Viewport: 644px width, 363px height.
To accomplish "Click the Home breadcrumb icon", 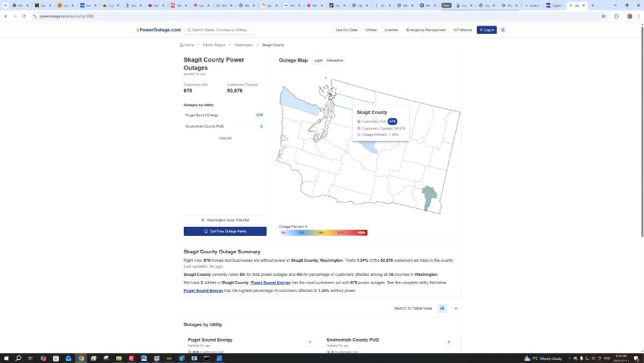I will coord(182,44).
